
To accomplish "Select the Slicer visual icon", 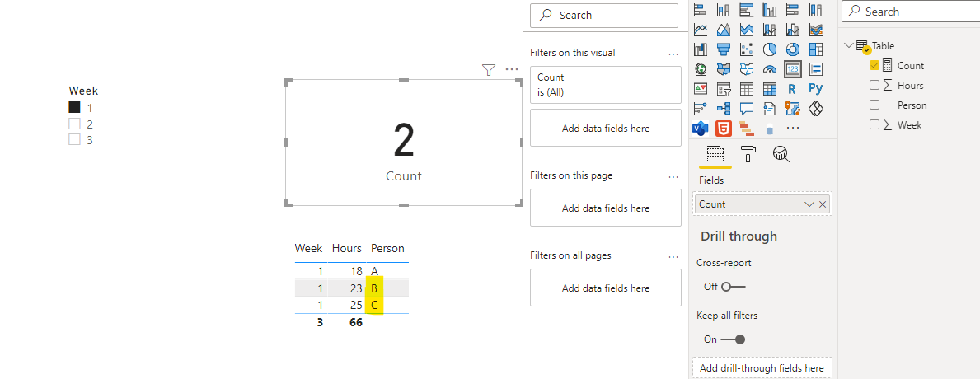I will (723, 89).
